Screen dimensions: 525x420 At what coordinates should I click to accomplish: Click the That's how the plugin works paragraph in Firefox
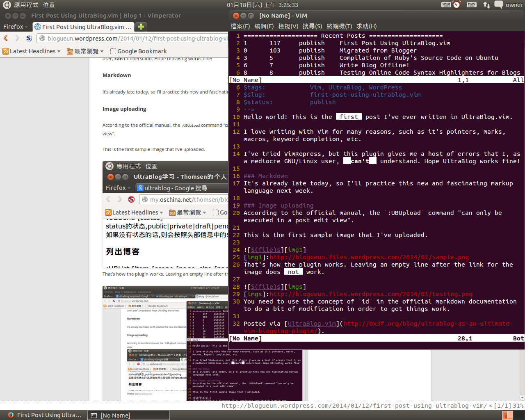pyautogui.click(x=165, y=274)
